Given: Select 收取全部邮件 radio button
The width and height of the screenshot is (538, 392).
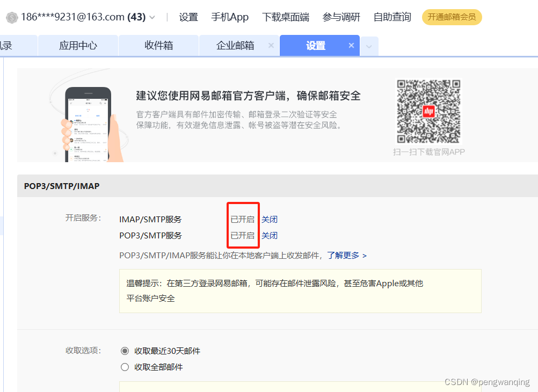Looking at the screenshot, I should [x=125, y=367].
